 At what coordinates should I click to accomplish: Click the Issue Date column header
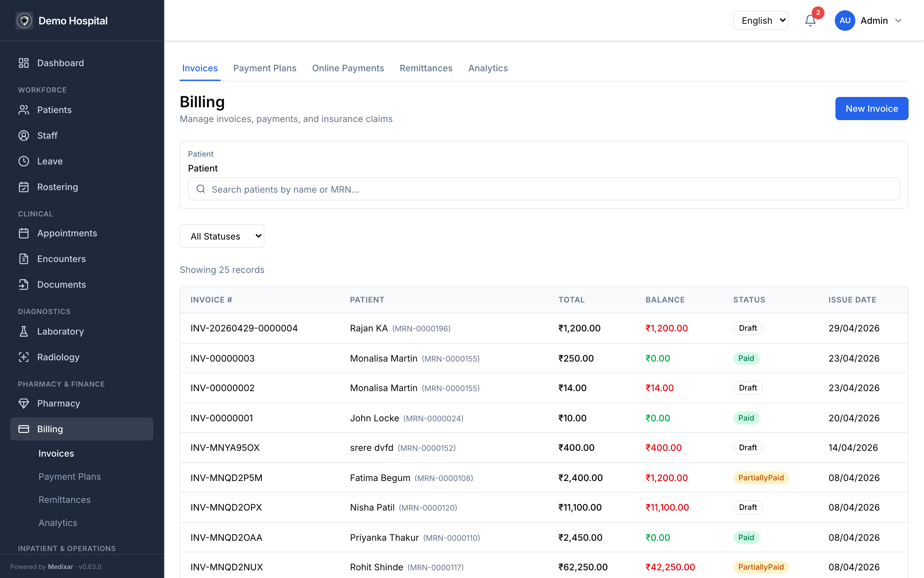click(x=852, y=300)
